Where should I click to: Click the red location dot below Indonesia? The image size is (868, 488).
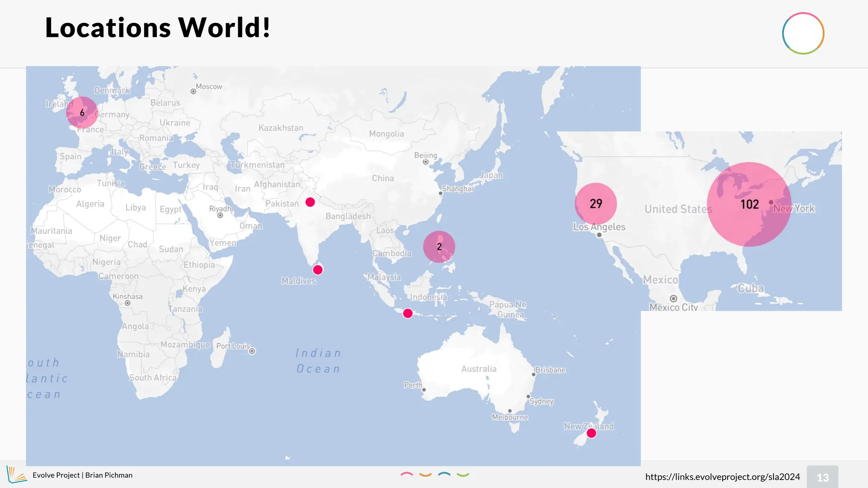pos(408,313)
